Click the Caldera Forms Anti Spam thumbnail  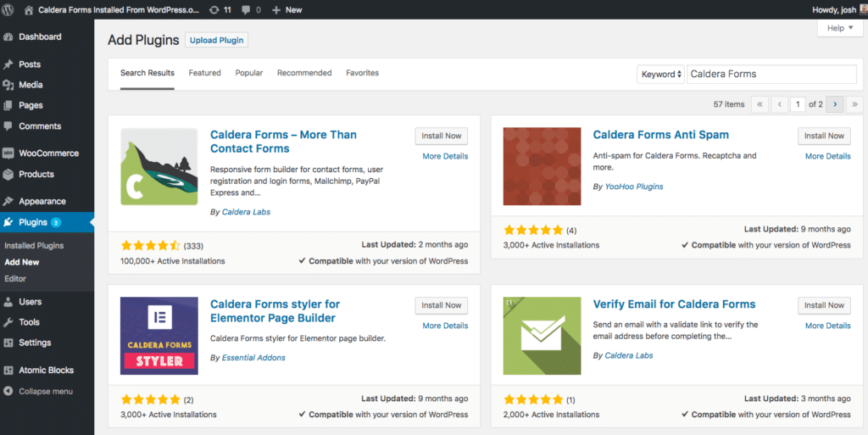(x=542, y=166)
